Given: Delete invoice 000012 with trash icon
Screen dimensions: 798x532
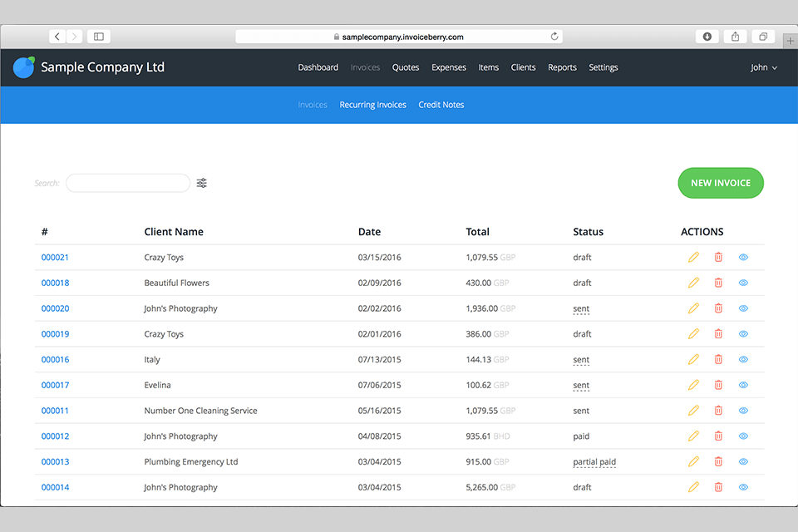Looking at the screenshot, I should tap(718, 436).
